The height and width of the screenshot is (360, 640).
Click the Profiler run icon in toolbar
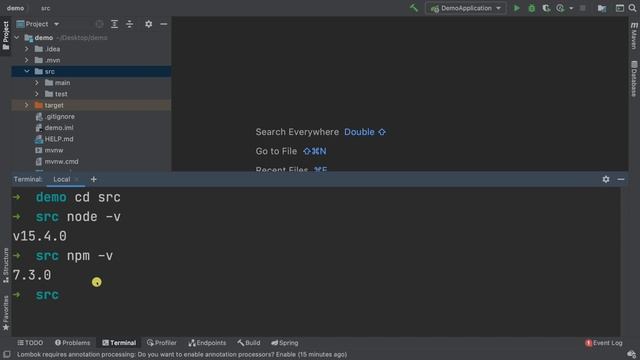560,8
